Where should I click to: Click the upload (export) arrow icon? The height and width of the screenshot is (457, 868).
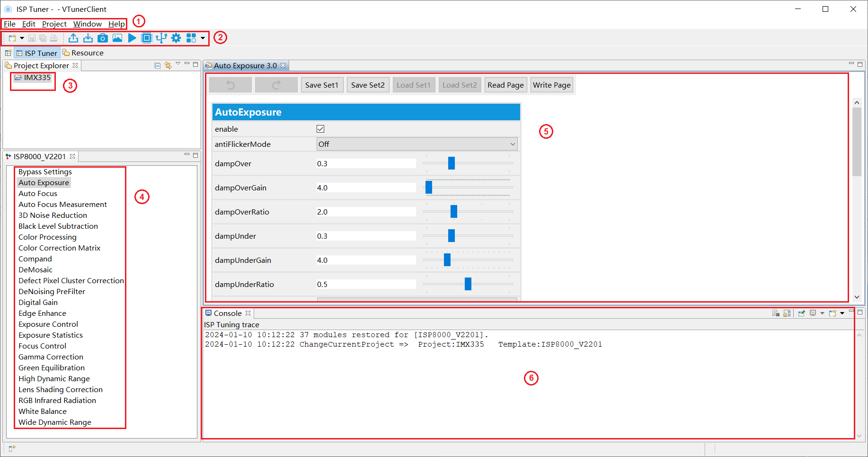click(x=73, y=38)
